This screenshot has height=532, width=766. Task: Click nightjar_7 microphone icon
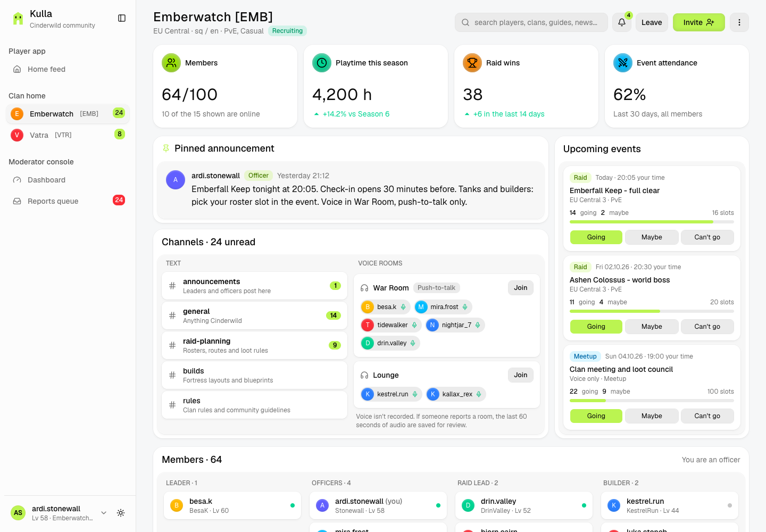point(478,325)
